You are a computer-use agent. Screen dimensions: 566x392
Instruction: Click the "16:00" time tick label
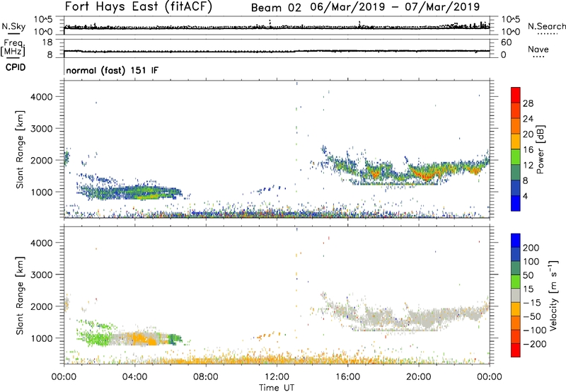347,377
